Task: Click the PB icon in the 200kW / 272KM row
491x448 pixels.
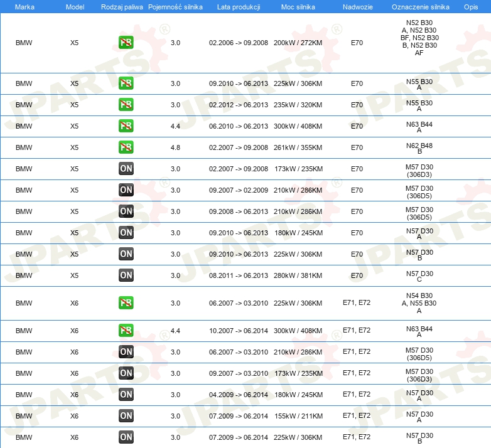Action: (126, 43)
